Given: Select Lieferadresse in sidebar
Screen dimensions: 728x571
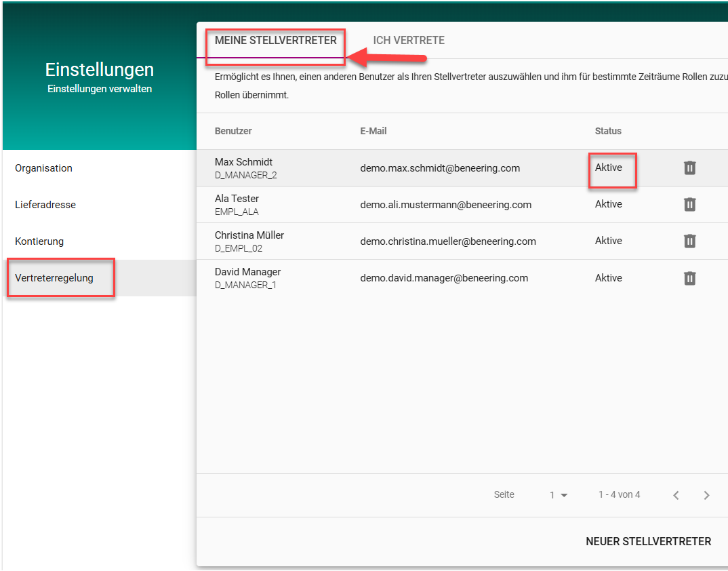Looking at the screenshot, I should coord(45,205).
